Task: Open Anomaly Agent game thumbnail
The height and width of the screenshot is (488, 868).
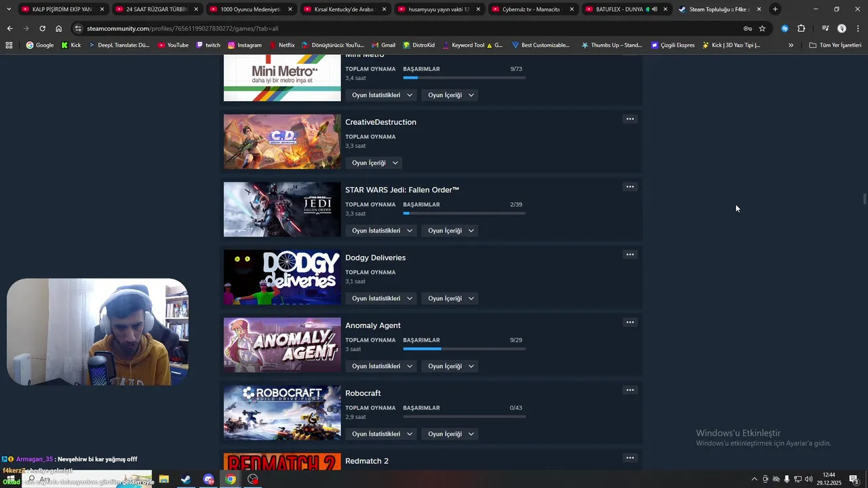Action: 282,345
